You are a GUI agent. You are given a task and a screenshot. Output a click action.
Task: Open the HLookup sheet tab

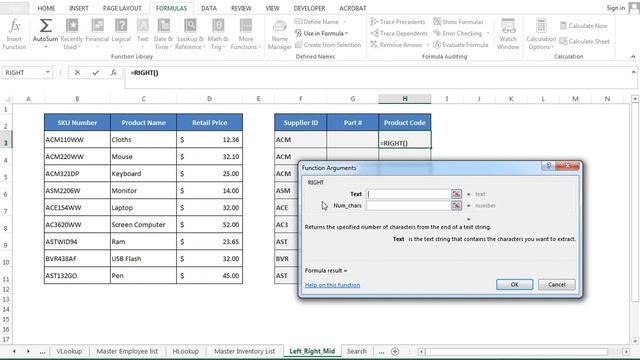coord(185,351)
